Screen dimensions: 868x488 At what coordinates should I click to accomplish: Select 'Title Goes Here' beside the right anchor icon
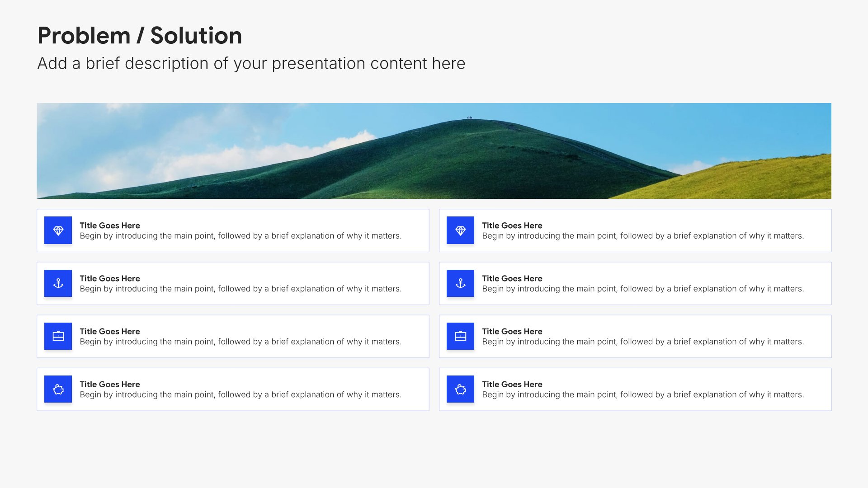click(512, 278)
